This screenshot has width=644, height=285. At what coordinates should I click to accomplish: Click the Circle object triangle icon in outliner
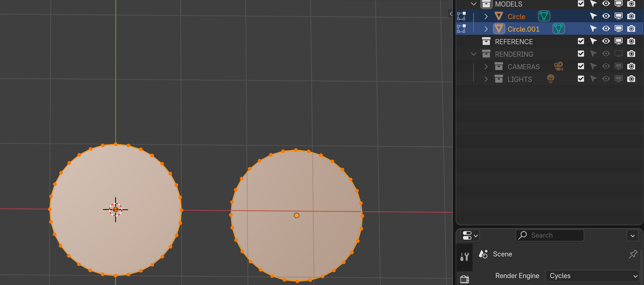click(499, 17)
